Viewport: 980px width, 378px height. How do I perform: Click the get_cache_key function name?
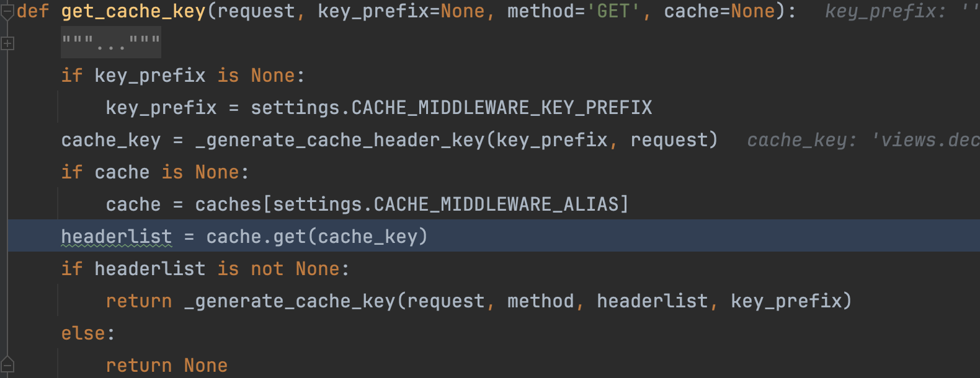pyautogui.click(x=133, y=11)
